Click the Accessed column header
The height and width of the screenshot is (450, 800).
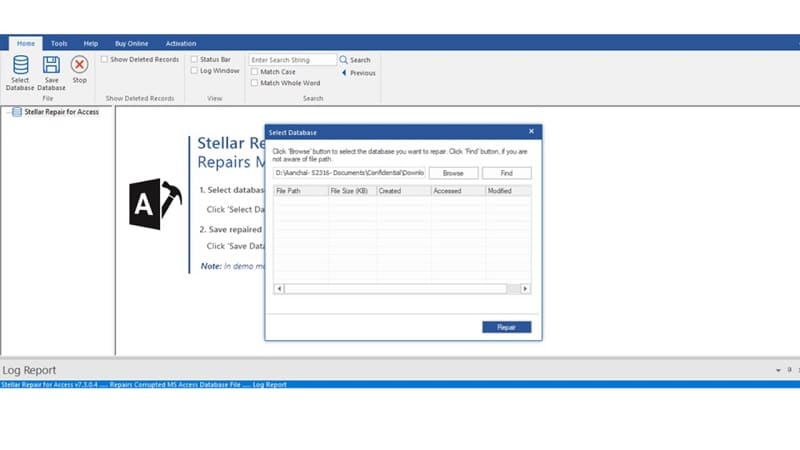(x=458, y=191)
